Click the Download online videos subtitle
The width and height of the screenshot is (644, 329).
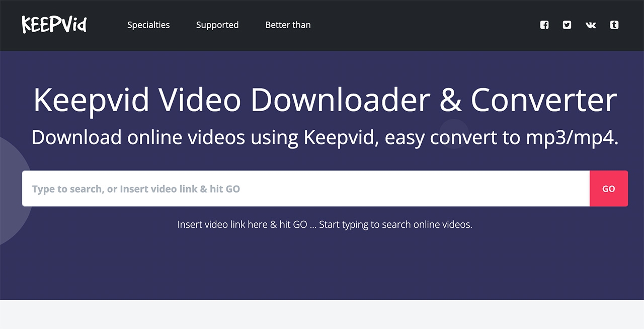point(325,137)
